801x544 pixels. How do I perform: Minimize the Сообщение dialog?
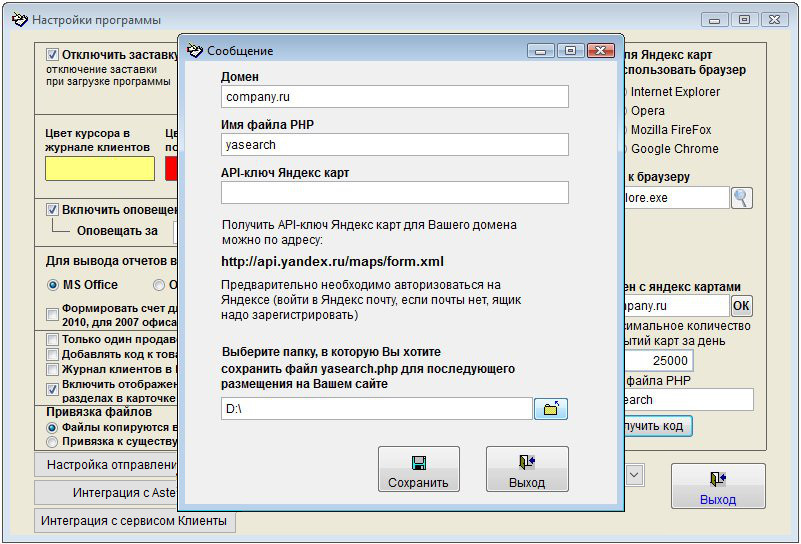pyautogui.click(x=541, y=51)
